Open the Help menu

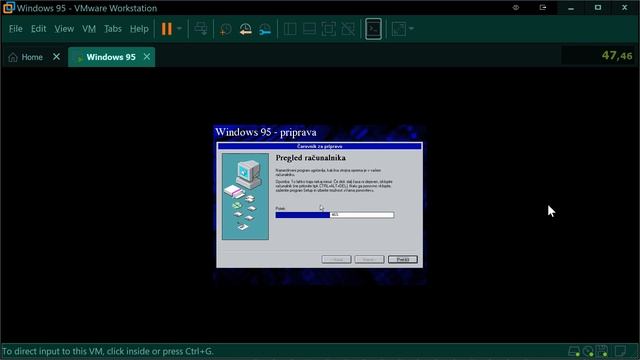[139, 29]
